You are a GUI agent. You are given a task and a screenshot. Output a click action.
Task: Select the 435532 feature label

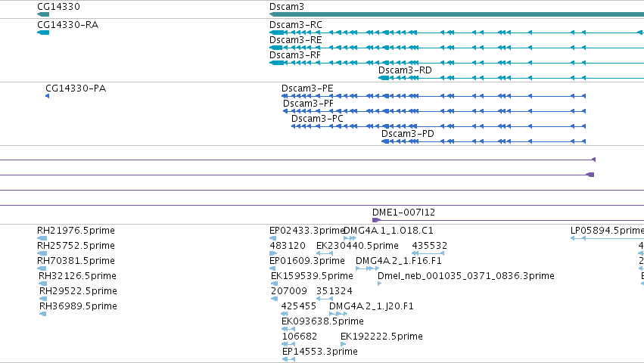pos(430,246)
